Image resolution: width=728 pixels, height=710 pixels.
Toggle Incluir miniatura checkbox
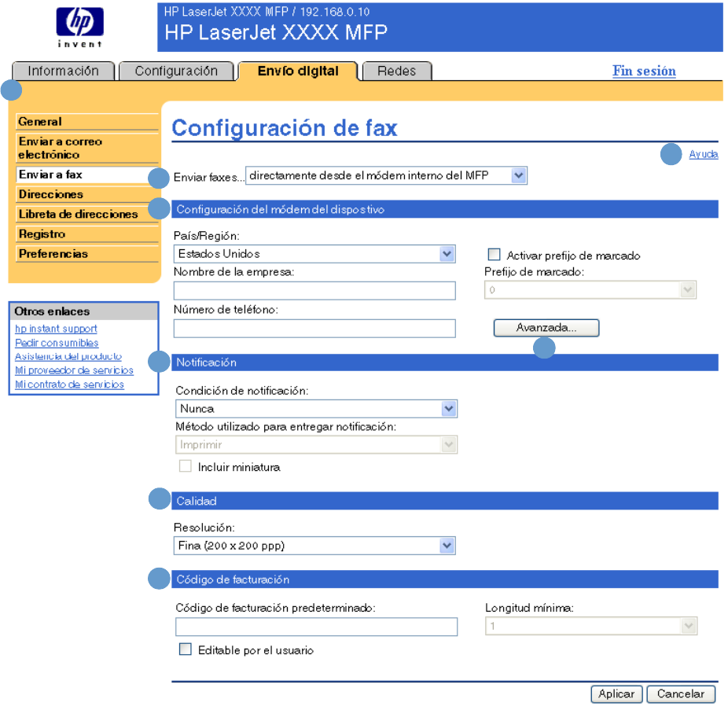[186, 465]
